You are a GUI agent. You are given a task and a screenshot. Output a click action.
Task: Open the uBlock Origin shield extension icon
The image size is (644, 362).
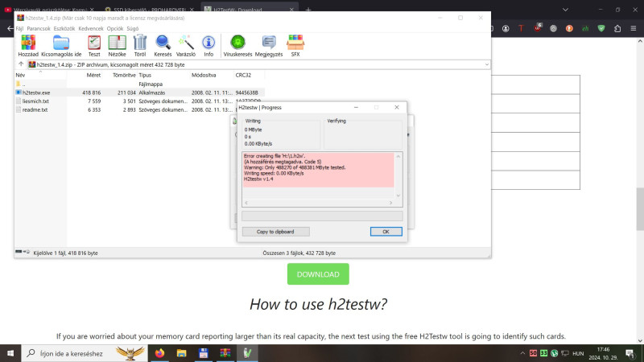click(x=538, y=28)
